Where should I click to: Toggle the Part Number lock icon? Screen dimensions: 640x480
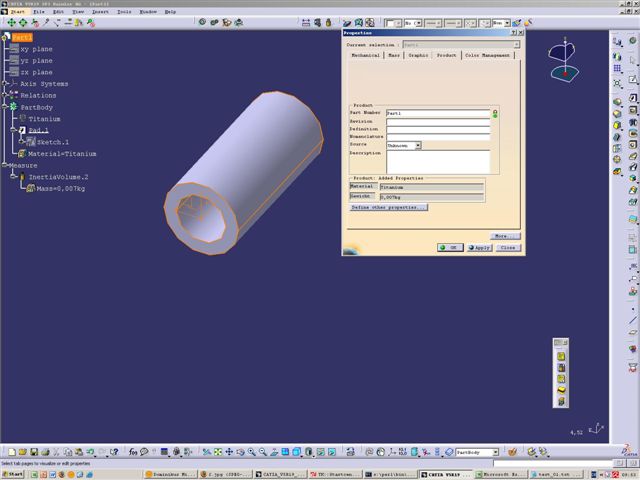click(495, 113)
